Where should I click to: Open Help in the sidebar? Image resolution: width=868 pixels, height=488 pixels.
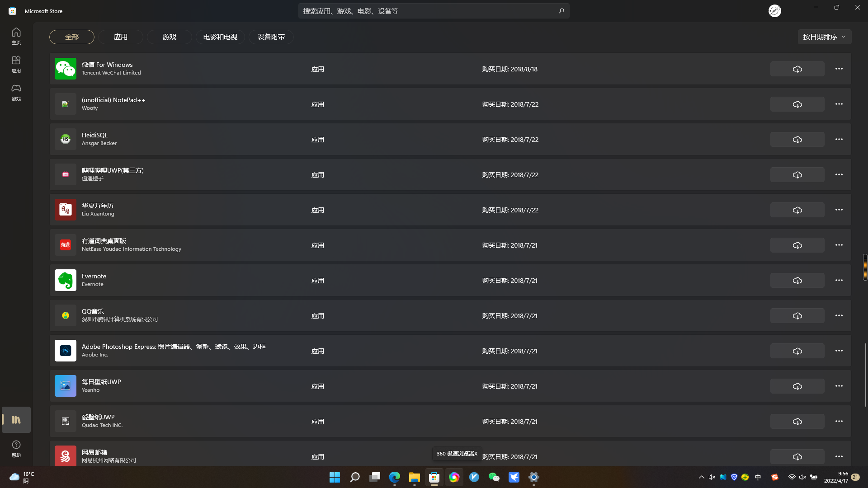click(x=16, y=449)
